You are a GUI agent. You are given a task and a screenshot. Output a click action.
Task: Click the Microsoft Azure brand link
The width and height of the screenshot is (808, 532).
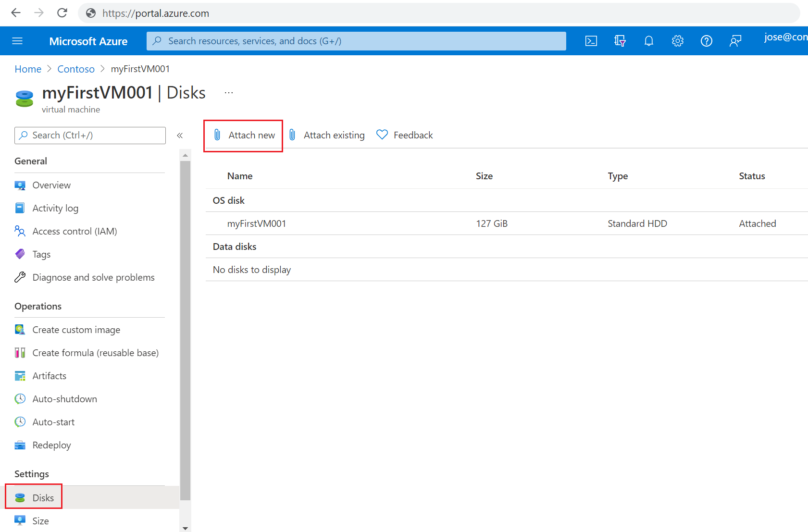(x=88, y=41)
